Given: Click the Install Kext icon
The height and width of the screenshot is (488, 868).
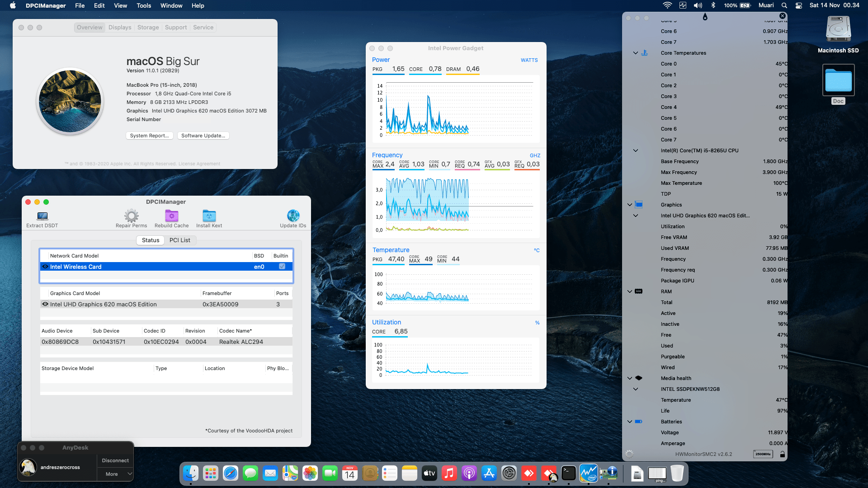Looking at the screenshot, I should coord(209,216).
